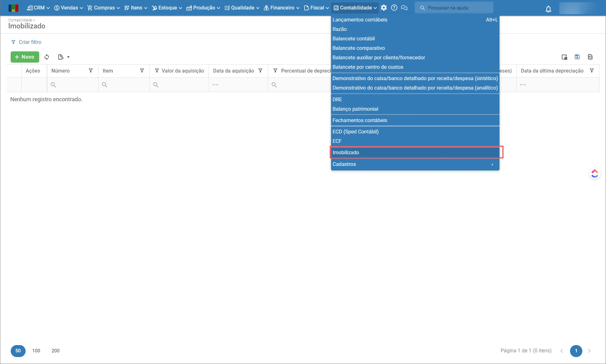Click the green Novo button
Screen dimensions: 606x364
25,57
